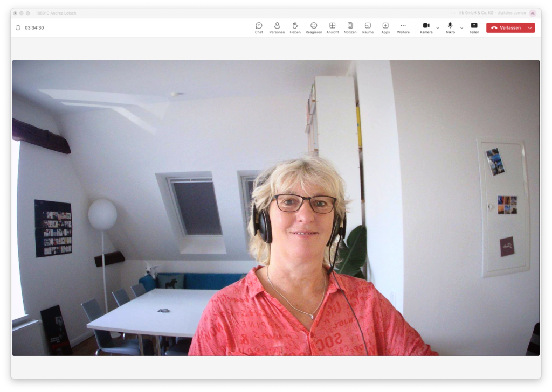This screenshot has width=552, height=392.
Task: Turn off the Kamera
Action: (x=426, y=27)
